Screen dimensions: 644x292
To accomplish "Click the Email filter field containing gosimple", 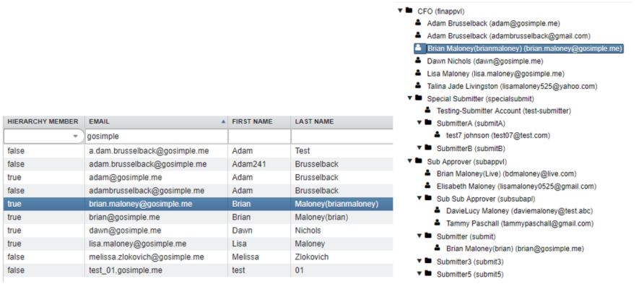I will click(155, 136).
